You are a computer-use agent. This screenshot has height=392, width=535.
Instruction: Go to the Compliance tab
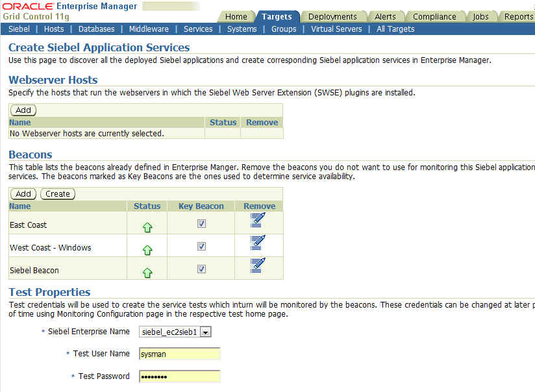coord(434,17)
